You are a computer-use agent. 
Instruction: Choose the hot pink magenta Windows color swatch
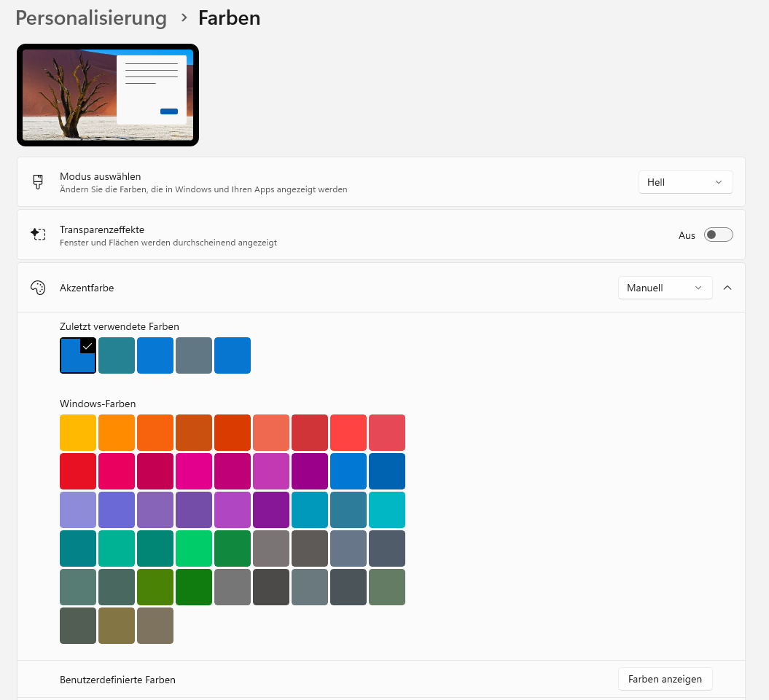194,471
